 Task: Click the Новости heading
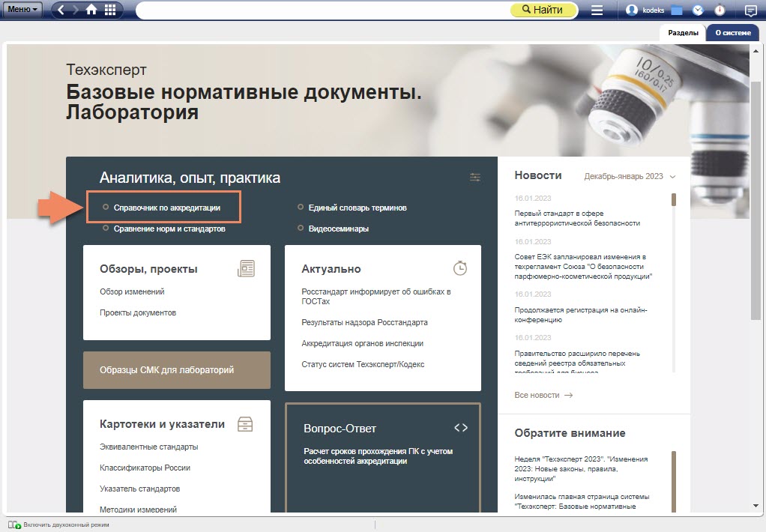point(538,175)
